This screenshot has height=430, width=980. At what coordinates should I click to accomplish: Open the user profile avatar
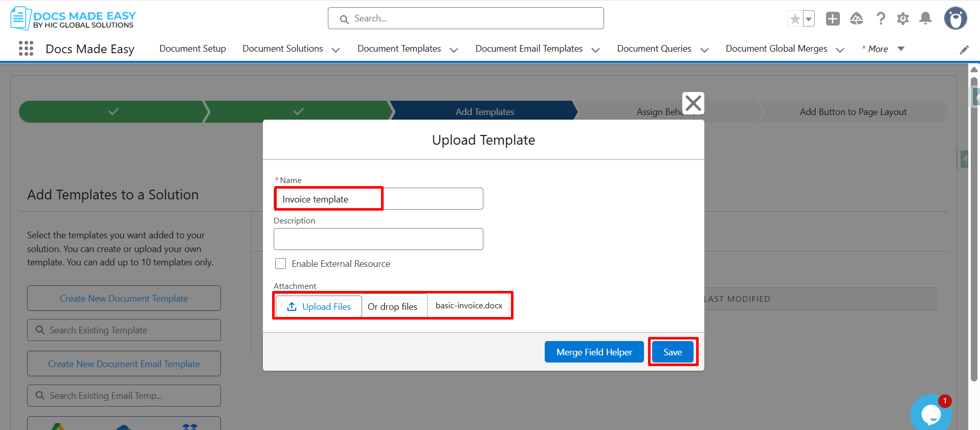point(955,18)
